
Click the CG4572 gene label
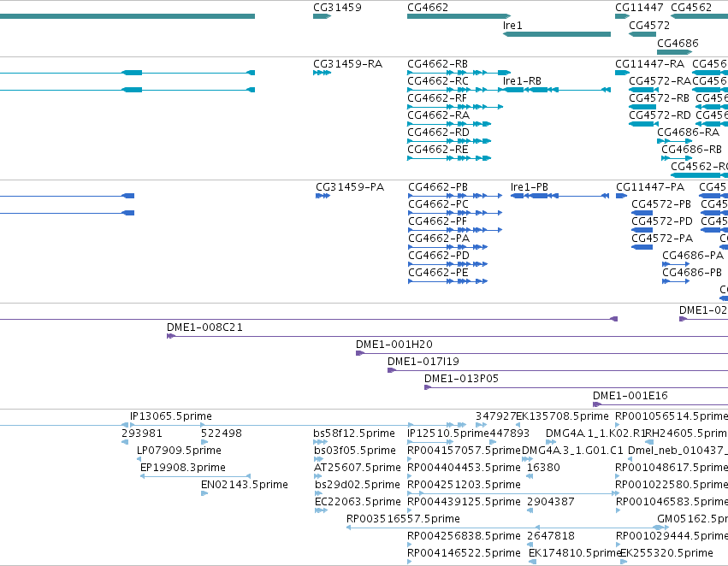(649, 26)
